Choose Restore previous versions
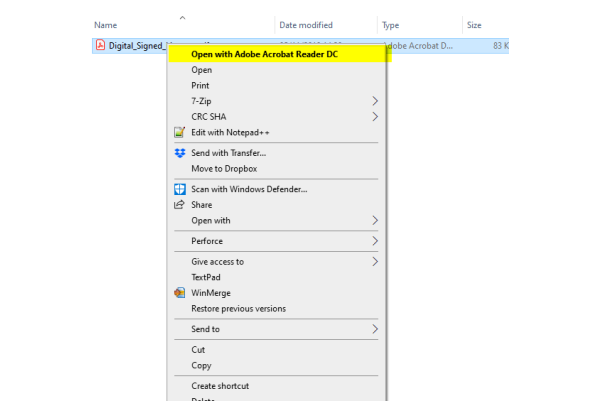The height and width of the screenshot is (410, 605). (x=277, y=309)
